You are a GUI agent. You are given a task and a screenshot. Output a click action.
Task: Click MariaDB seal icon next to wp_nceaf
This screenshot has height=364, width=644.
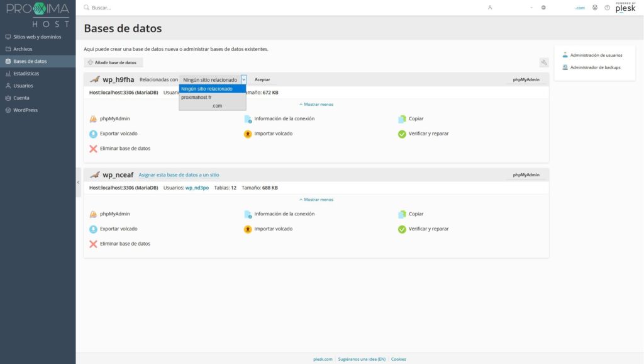click(95, 174)
